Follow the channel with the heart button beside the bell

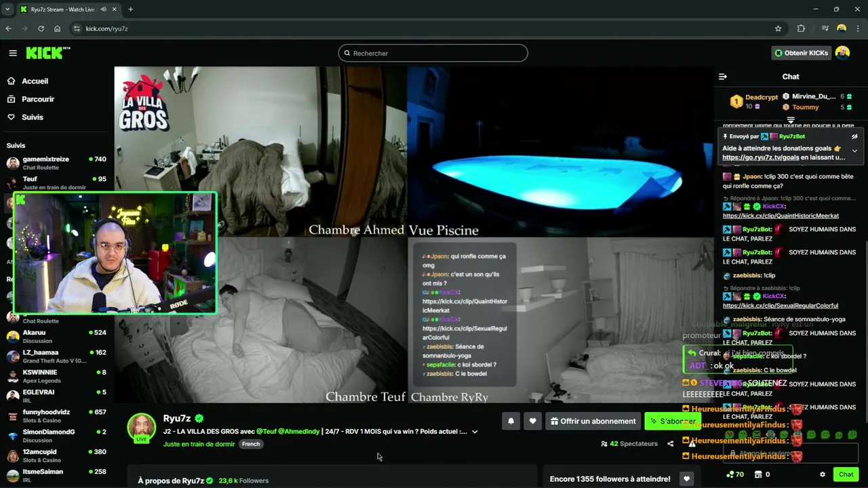(x=532, y=421)
